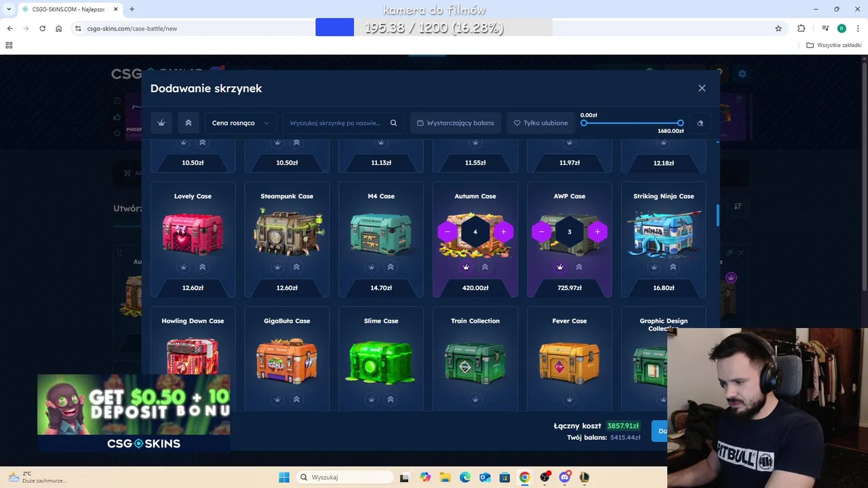Open the weather widget showing 2°C

coord(37,477)
